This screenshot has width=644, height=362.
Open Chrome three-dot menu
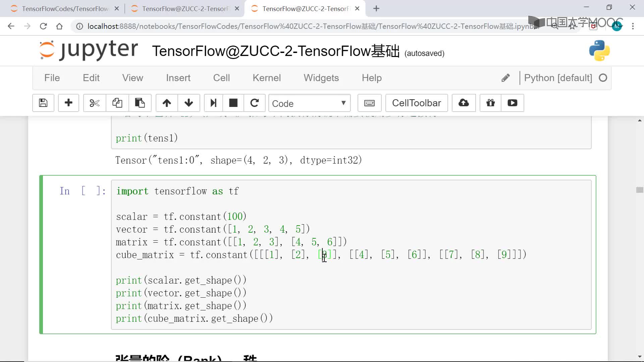tap(633, 26)
